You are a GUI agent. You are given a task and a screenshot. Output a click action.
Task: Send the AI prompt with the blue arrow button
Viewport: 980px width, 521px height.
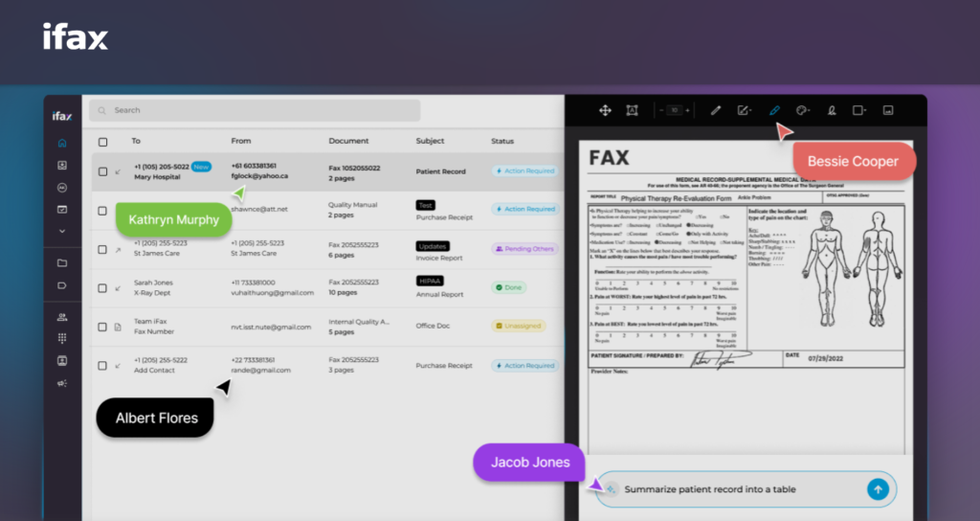[877, 489]
